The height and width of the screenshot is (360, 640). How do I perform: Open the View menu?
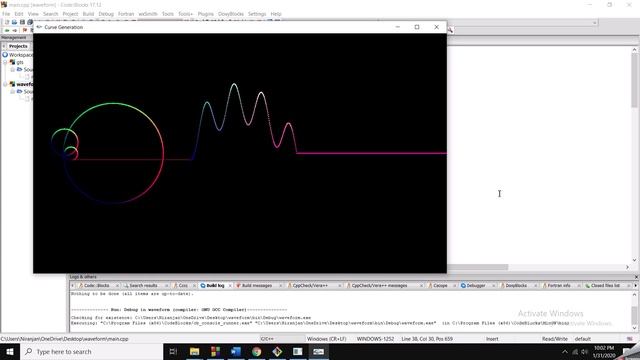pyautogui.click(x=33, y=14)
